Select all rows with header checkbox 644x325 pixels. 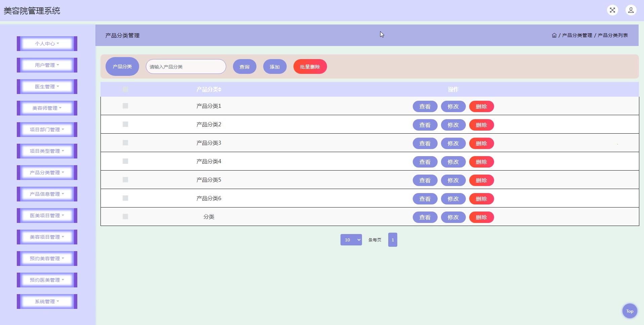click(x=125, y=89)
